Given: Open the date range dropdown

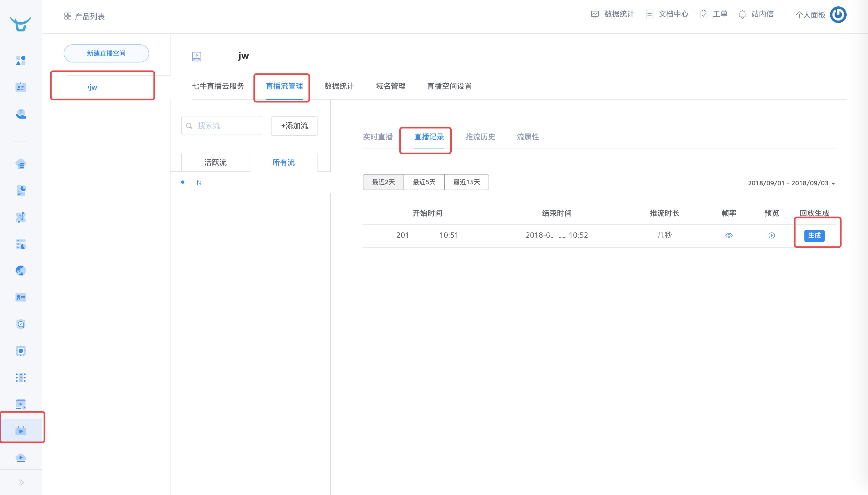Looking at the screenshot, I should click(791, 183).
